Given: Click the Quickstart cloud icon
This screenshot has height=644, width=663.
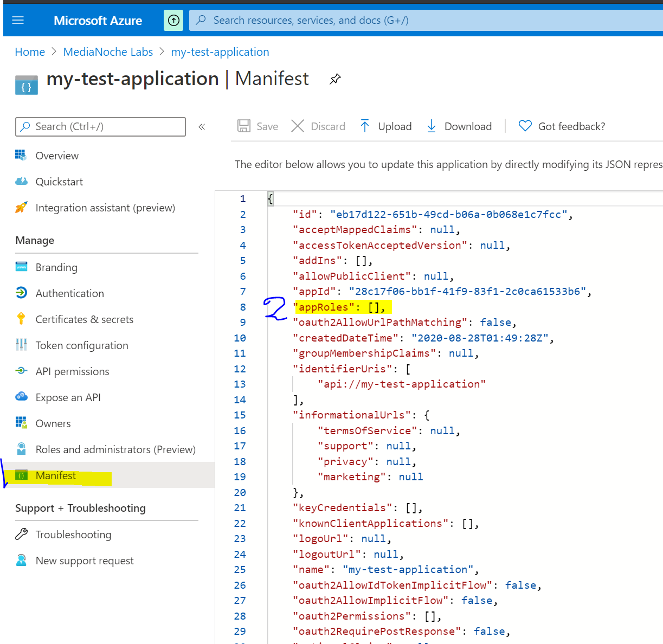Looking at the screenshot, I should point(21,182).
